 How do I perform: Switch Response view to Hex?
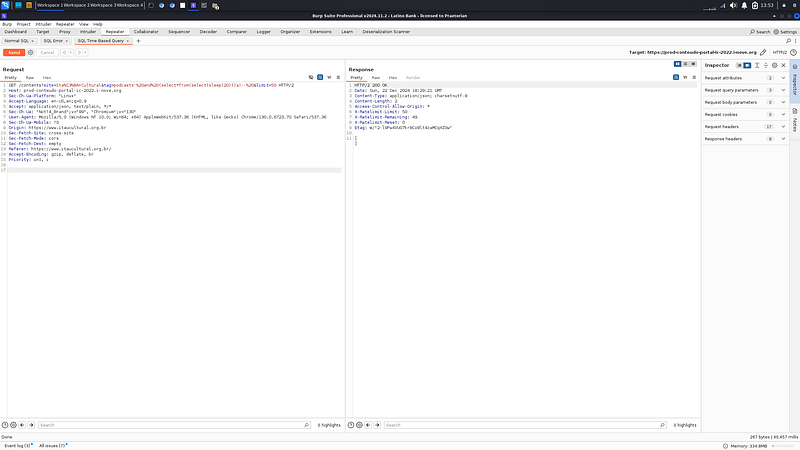[393, 78]
